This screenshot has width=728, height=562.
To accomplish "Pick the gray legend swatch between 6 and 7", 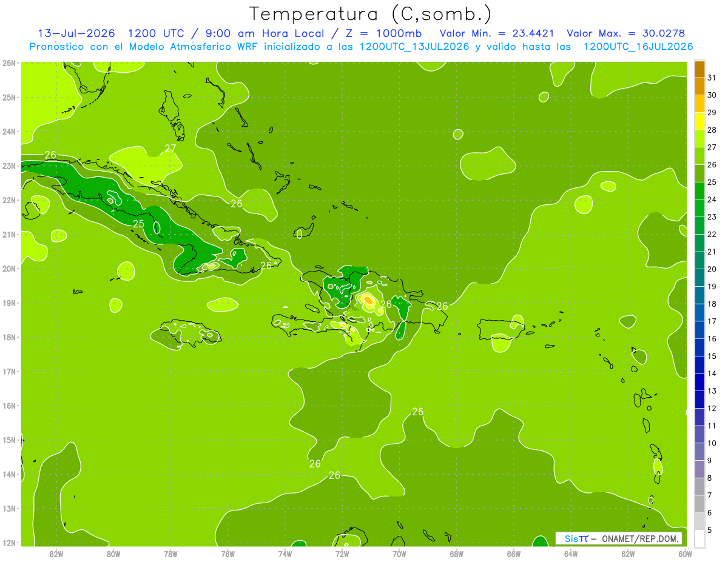I will tap(699, 504).
